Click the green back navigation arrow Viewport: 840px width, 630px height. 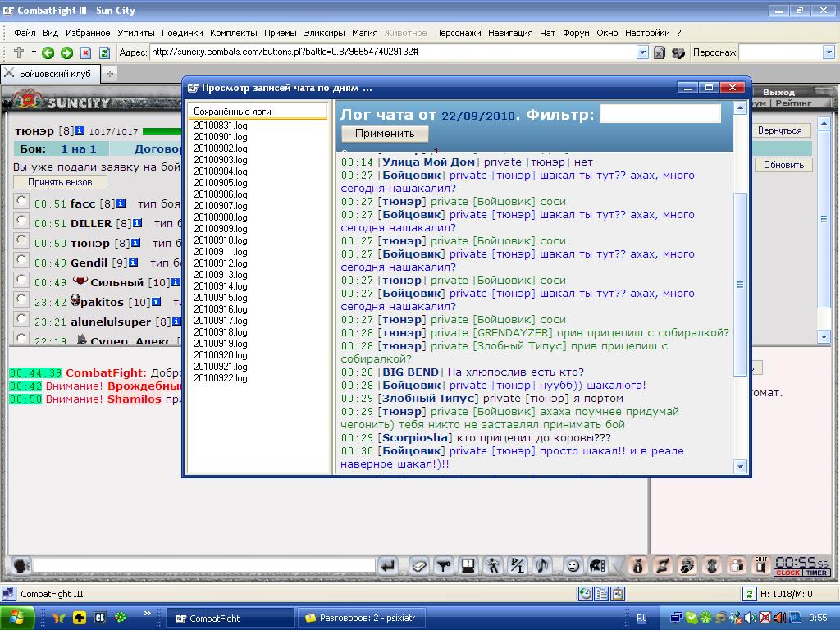click(x=48, y=52)
